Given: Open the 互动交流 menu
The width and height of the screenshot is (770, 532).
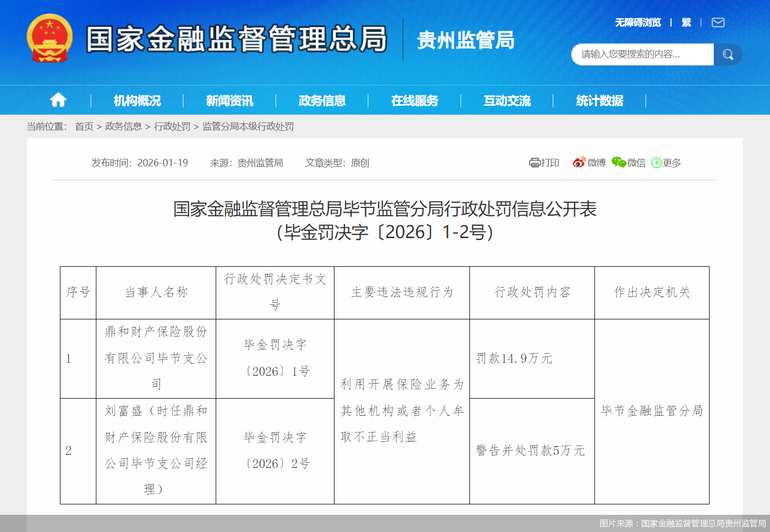Looking at the screenshot, I should coord(507,100).
